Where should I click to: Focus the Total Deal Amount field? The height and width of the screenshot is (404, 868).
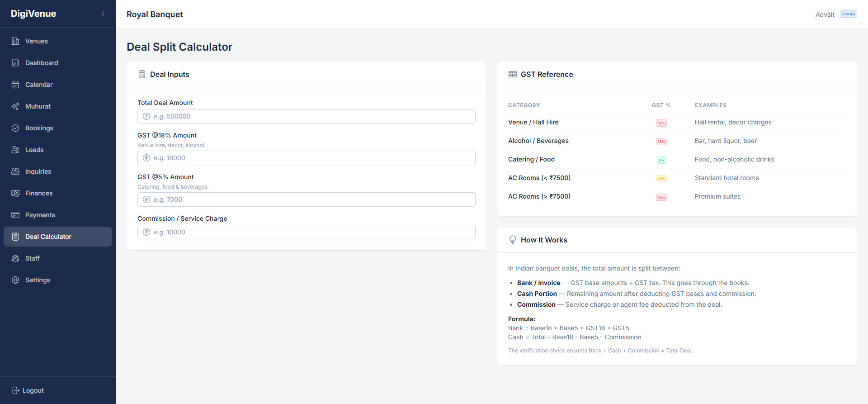[307, 116]
